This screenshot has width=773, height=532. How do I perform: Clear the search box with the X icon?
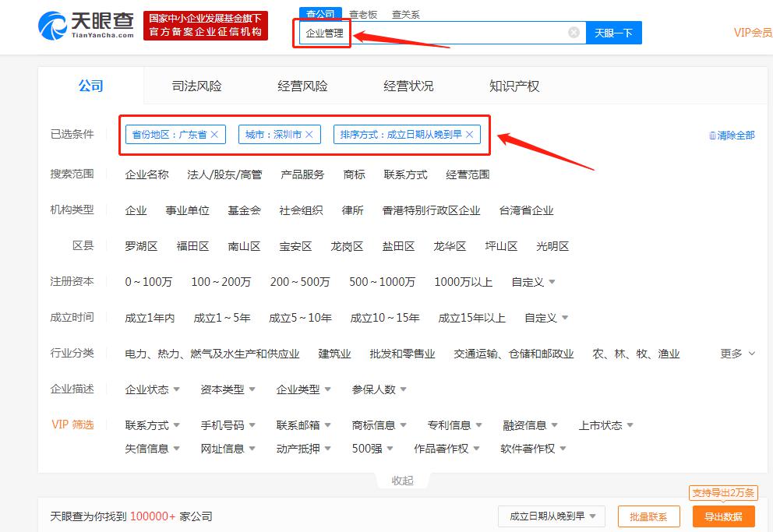574,33
